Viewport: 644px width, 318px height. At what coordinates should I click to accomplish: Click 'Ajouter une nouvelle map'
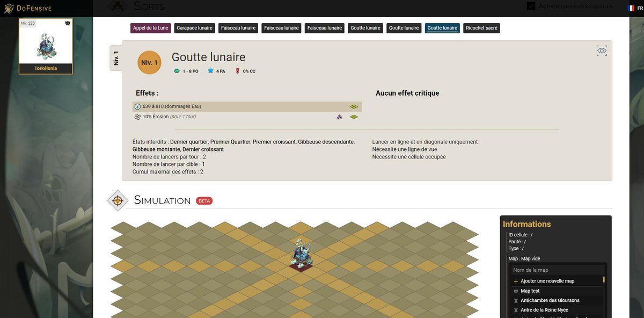pos(547,281)
